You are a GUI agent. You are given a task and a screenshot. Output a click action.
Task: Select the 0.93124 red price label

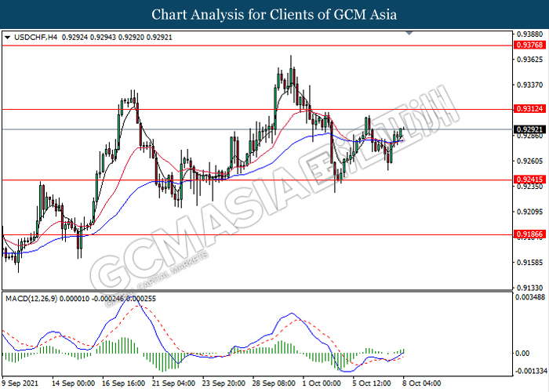[x=529, y=109]
